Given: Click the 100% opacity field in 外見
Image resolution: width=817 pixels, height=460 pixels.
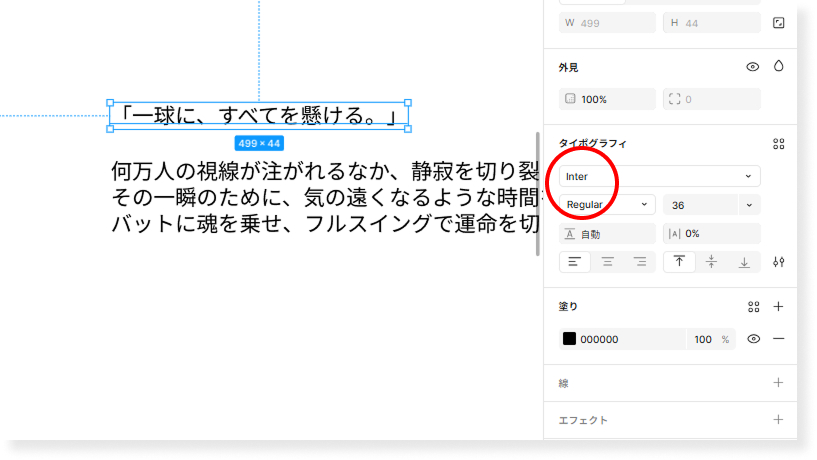Looking at the screenshot, I should point(607,99).
